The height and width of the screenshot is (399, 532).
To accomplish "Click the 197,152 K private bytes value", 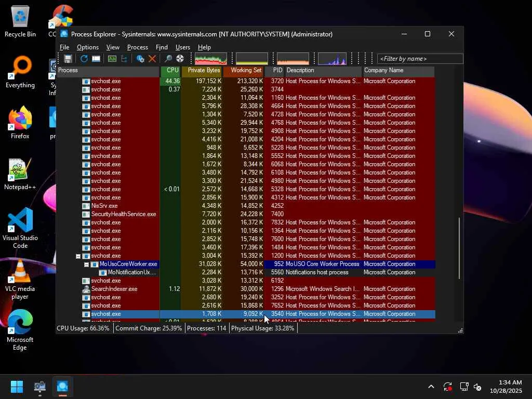I will point(208,81).
